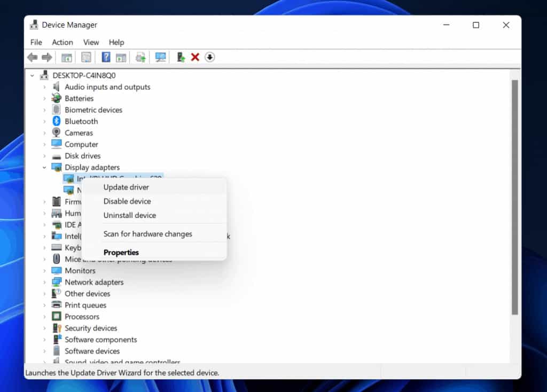
Task: Click the Uninstall Device red X icon
Action: [195, 57]
